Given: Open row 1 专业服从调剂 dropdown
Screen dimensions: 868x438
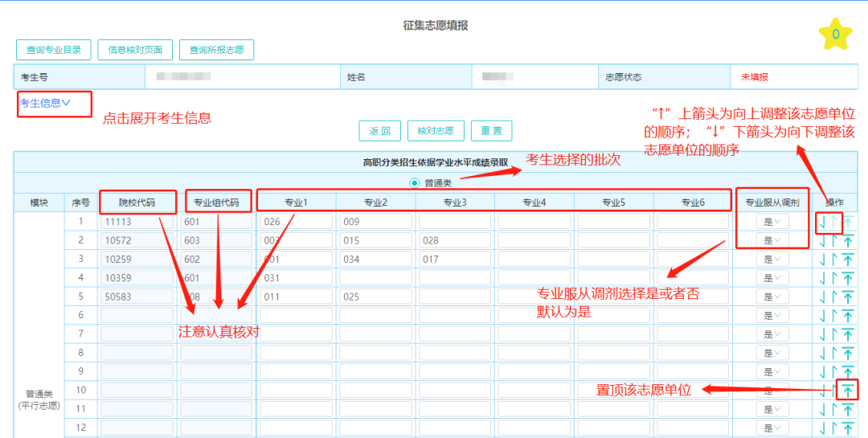Looking at the screenshot, I should (773, 222).
